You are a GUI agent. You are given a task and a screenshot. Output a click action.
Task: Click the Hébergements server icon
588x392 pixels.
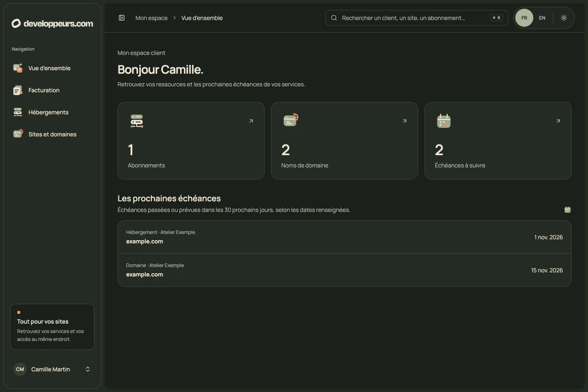tap(18, 112)
